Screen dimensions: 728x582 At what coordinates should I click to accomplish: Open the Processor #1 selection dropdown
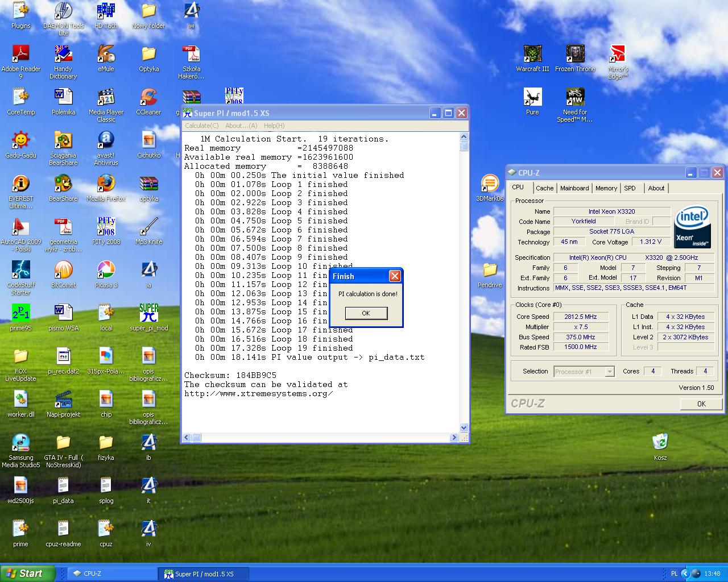pyautogui.click(x=610, y=372)
